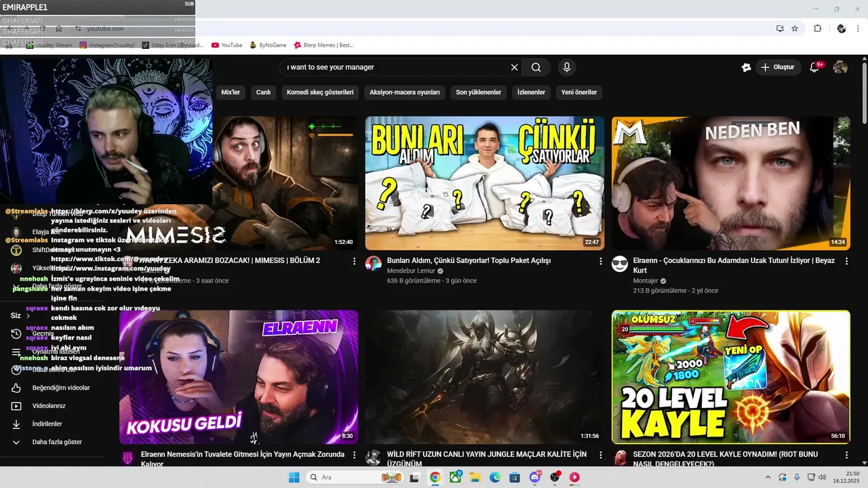
Task: Open Chrome from the taskbar
Action: (435, 477)
